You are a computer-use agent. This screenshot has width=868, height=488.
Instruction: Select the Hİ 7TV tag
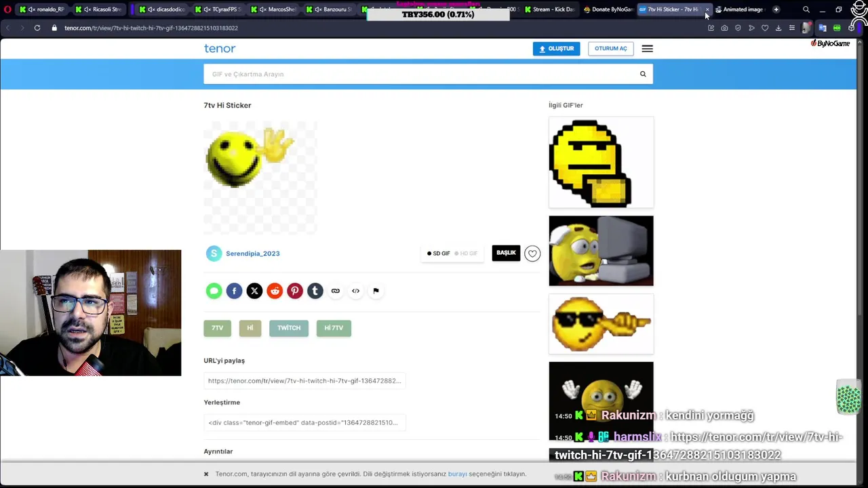point(334,328)
